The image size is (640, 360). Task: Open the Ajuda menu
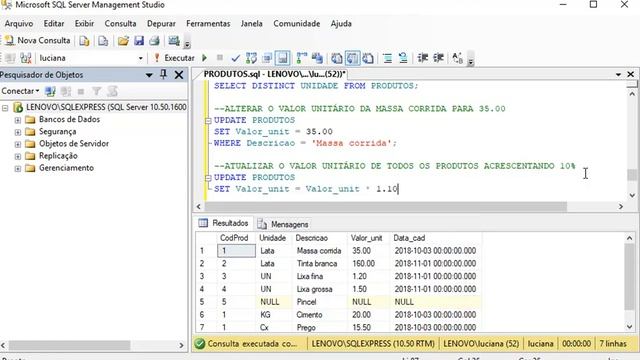coord(341,24)
